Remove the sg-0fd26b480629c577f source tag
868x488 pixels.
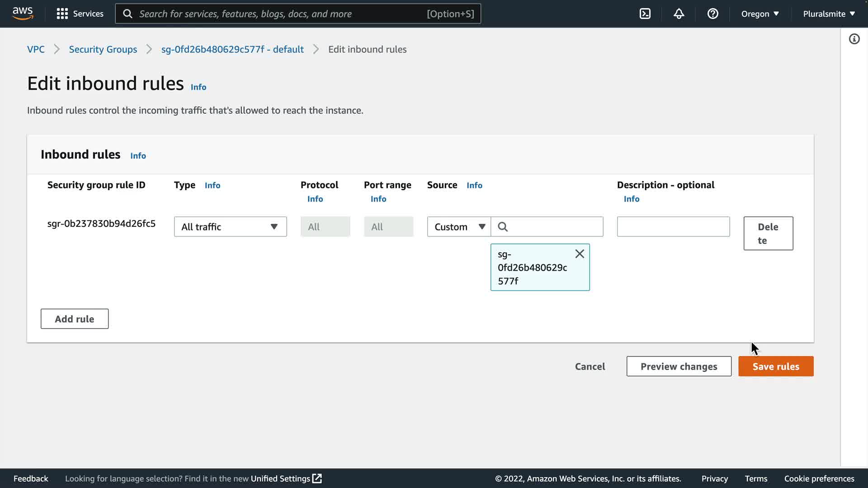point(580,254)
